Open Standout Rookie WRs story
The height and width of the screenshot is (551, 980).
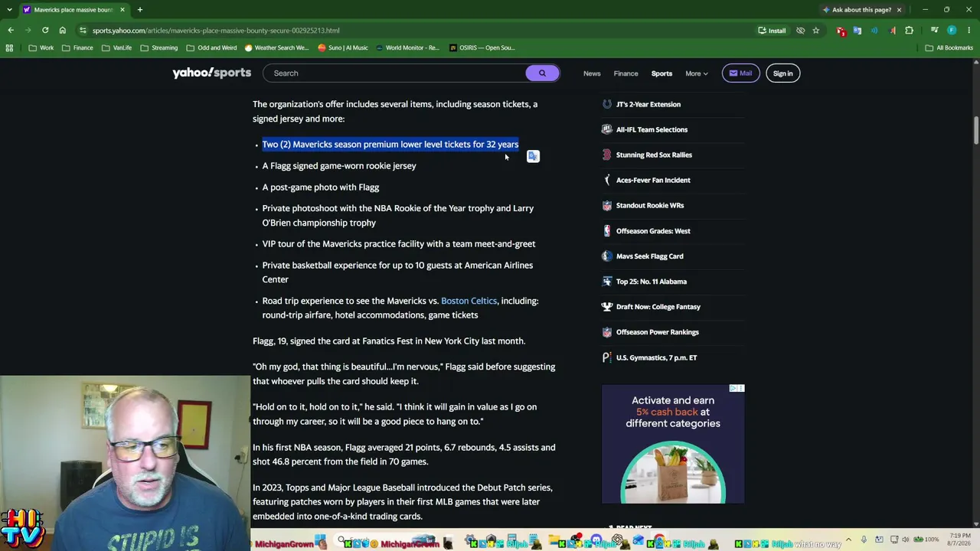point(650,205)
